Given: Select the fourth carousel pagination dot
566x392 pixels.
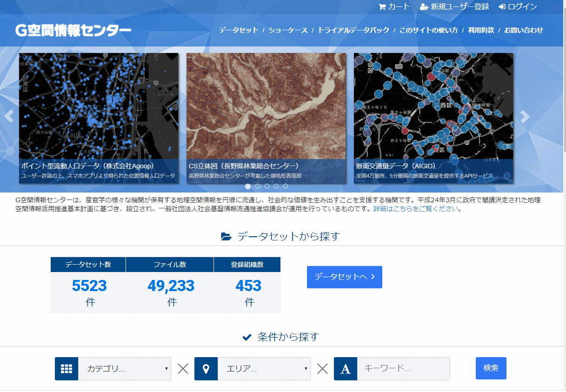Looking at the screenshot, I should click(276, 186).
